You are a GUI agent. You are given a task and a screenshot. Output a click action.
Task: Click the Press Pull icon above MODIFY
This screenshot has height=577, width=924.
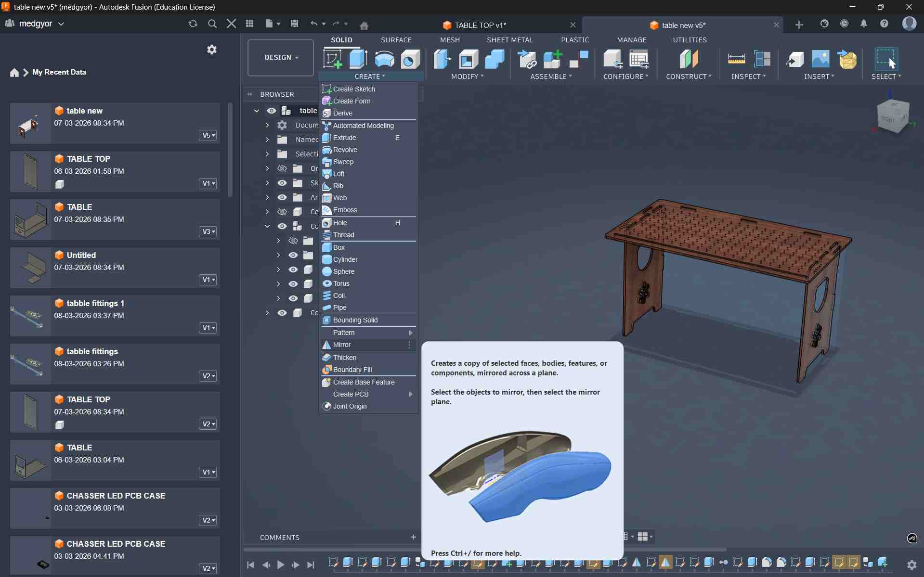click(442, 59)
